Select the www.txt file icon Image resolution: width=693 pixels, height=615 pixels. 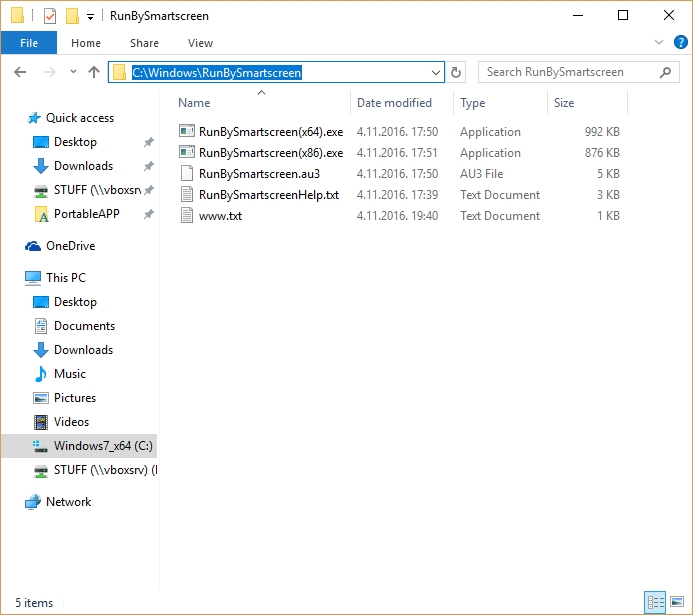pos(187,216)
